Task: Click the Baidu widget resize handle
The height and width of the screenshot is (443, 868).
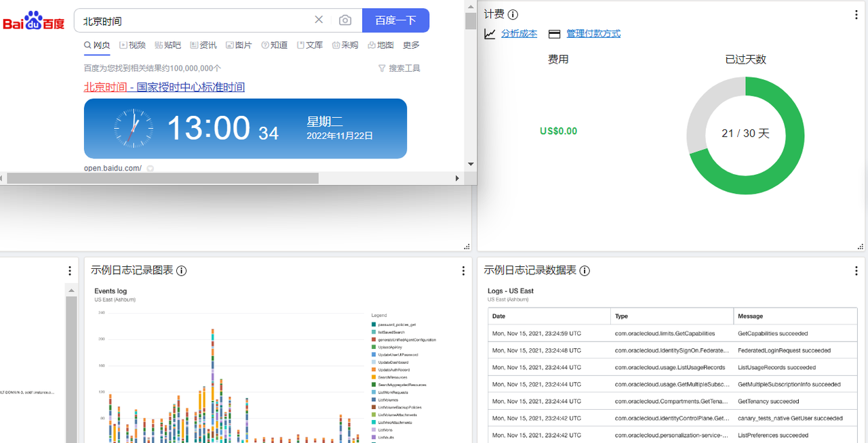Action: point(467,247)
